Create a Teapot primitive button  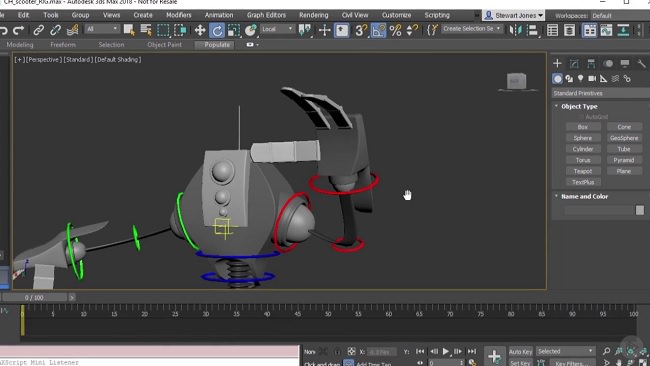pyautogui.click(x=583, y=171)
